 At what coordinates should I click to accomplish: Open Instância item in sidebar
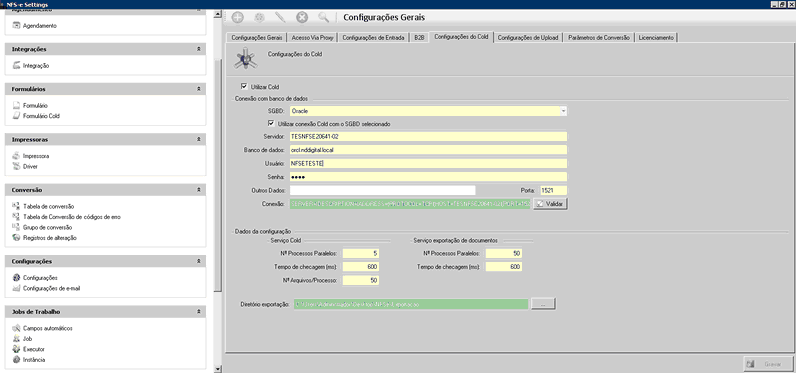pyautogui.click(x=34, y=359)
